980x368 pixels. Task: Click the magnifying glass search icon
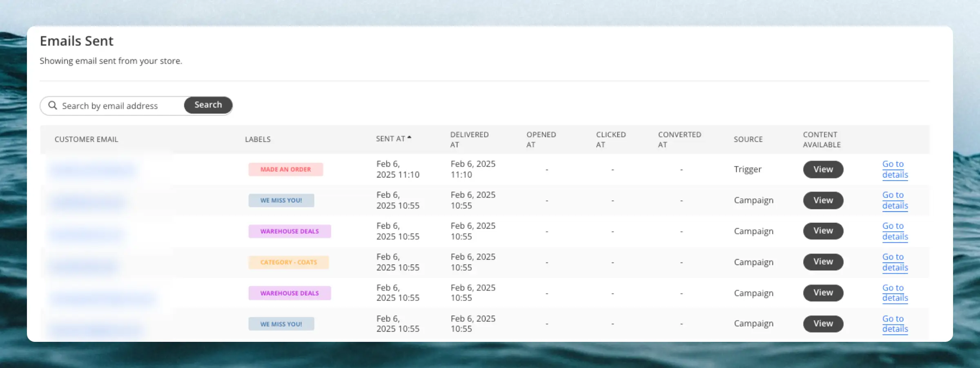pyautogui.click(x=53, y=105)
